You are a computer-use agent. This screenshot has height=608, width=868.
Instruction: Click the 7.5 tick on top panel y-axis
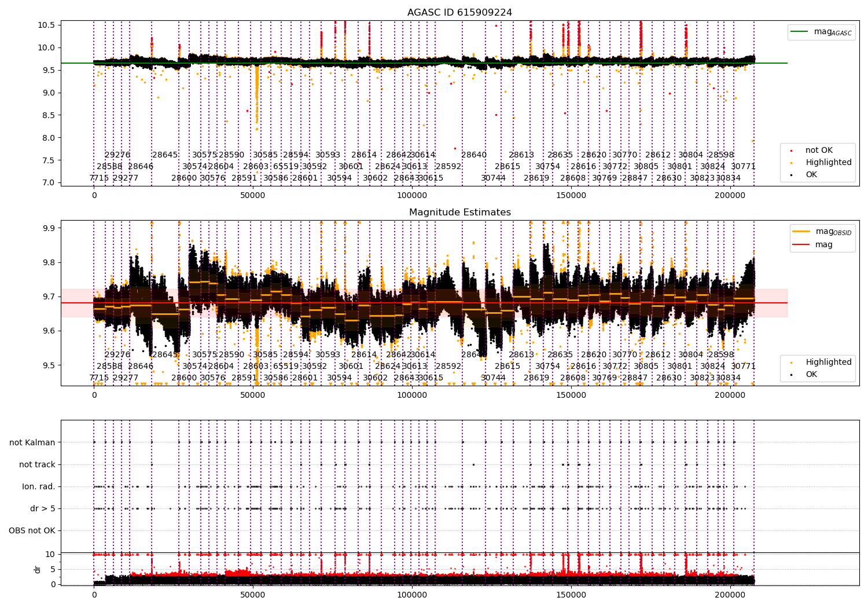[x=48, y=160]
